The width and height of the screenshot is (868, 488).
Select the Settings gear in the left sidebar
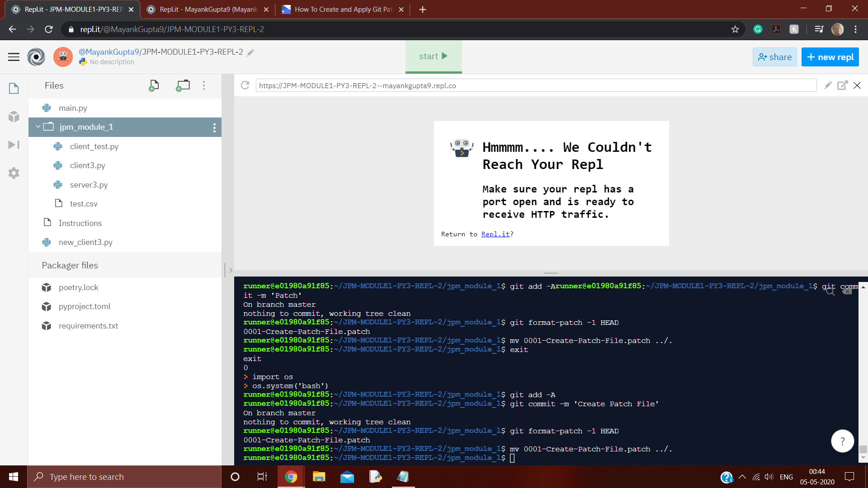point(14,173)
